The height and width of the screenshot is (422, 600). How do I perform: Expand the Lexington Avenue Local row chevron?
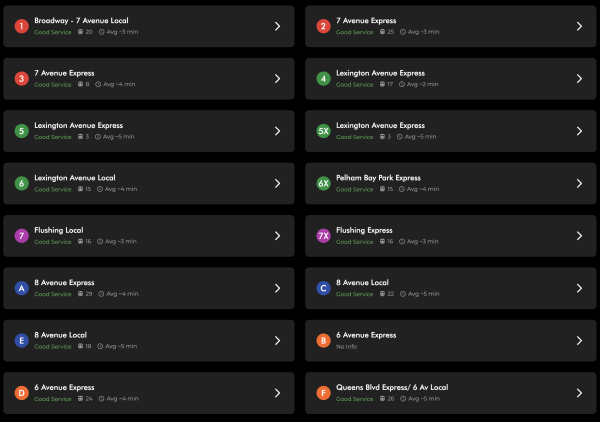tap(277, 183)
